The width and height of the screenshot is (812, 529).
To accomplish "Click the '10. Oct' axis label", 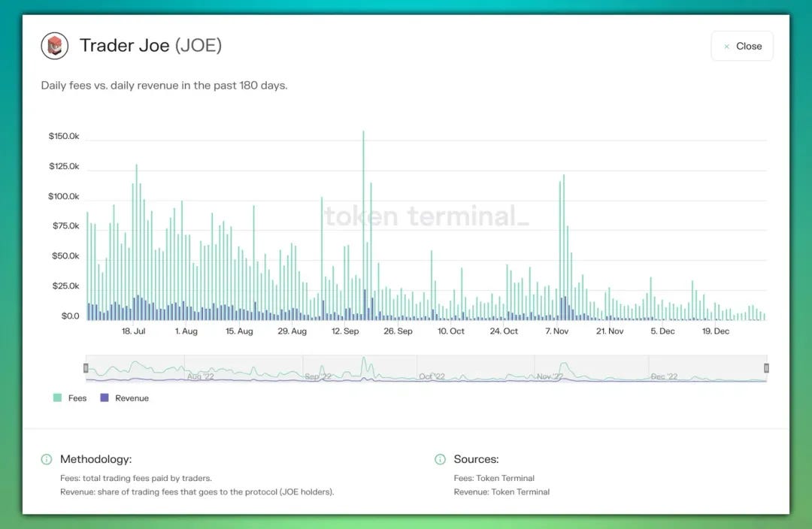I will [x=450, y=331].
